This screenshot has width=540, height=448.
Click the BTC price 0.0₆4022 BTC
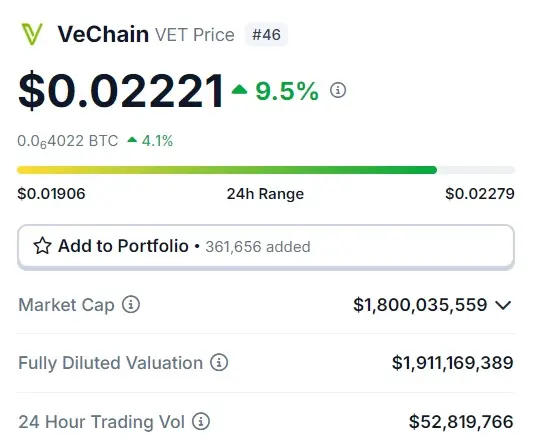[x=68, y=141]
